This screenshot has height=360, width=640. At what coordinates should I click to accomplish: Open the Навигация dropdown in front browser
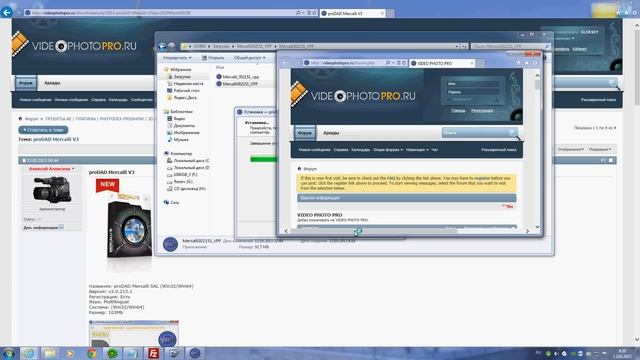tap(417, 150)
